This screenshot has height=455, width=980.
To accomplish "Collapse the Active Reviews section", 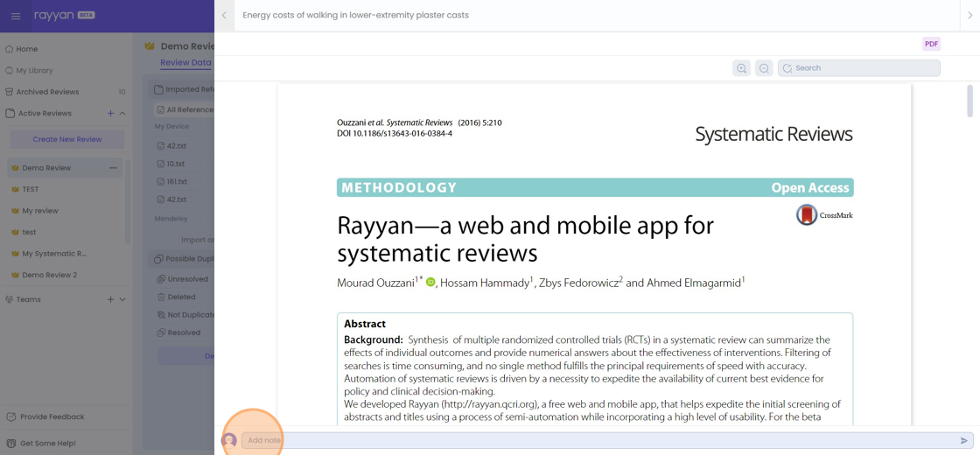I will tap(122, 113).
